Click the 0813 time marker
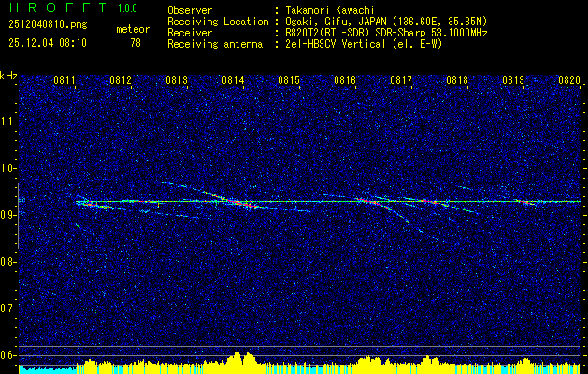588x374 pixels. (x=177, y=79)
